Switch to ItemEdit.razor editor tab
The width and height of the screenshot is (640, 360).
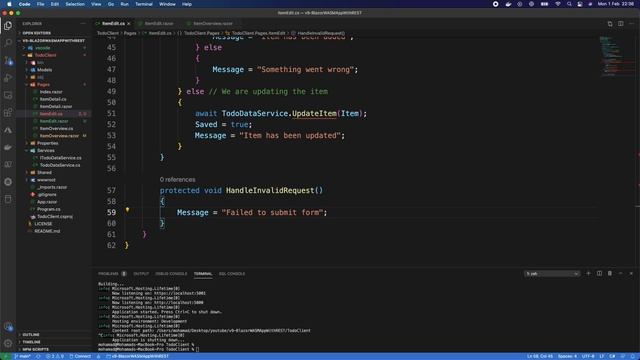coord(159,24)
